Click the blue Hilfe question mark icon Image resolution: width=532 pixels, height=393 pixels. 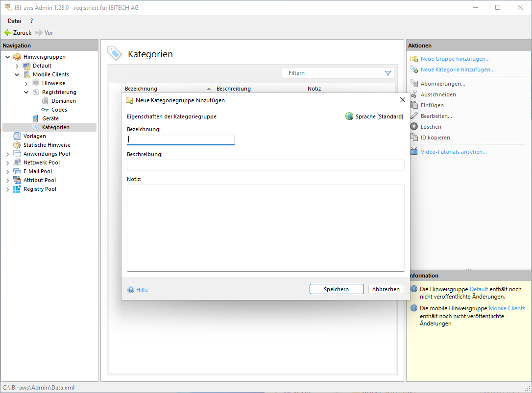pyautogui.click(x=131, y=290)
